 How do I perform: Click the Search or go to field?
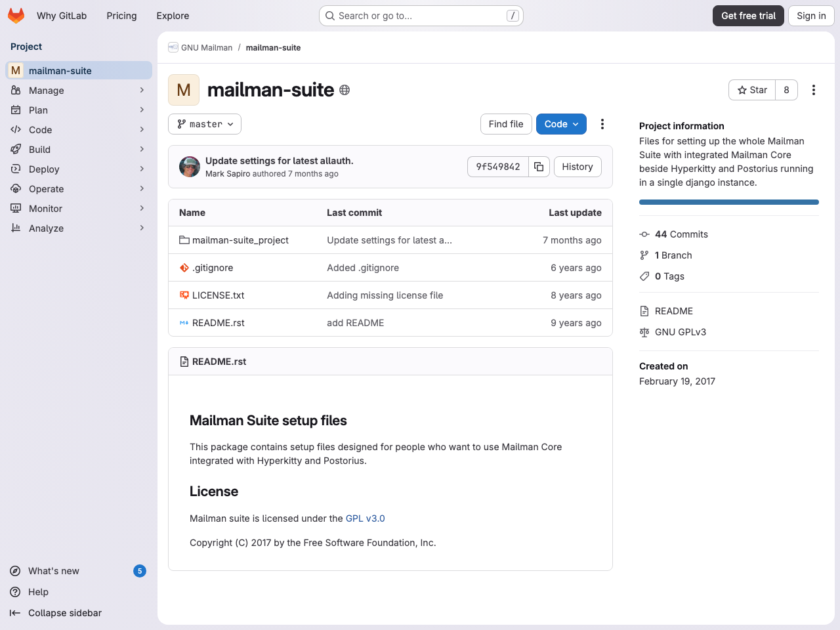(420, 15)
